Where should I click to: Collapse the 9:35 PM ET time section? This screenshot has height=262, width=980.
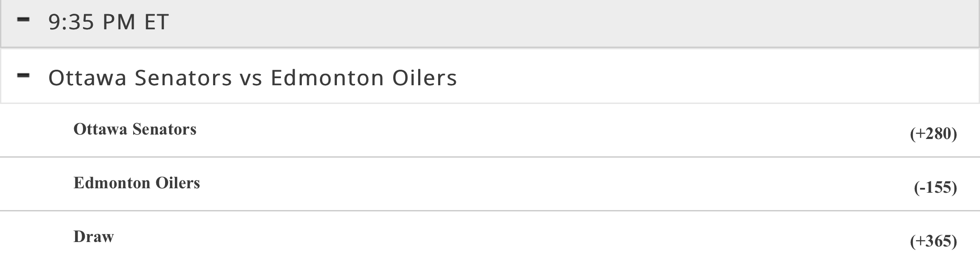(x=23, y=20)
